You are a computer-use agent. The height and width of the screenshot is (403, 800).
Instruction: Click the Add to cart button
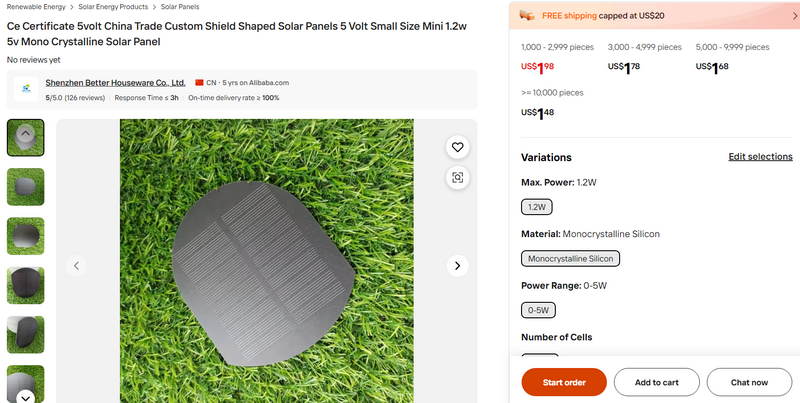[656, 382]
